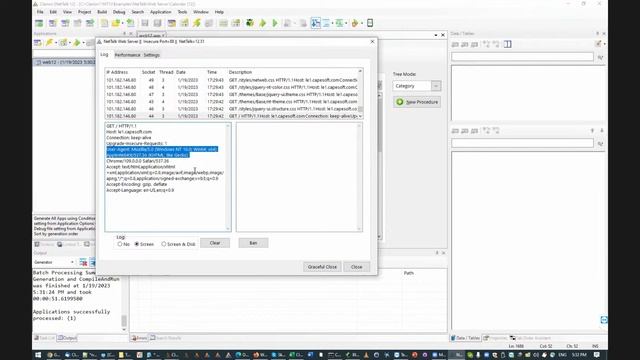This screenshot has width=640, height=360.
Task: Switch to the Log tab
Action: [104, 54]
